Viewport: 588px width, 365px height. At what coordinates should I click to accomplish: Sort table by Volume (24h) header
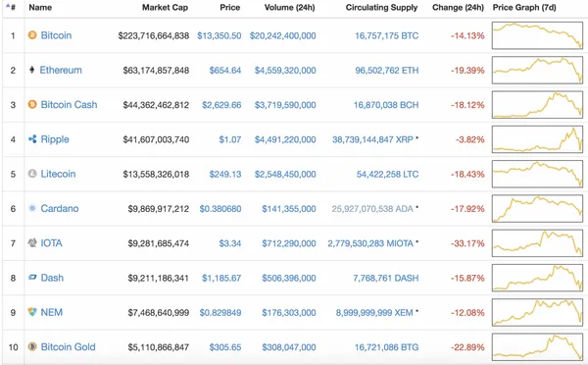tap(289, 8)
